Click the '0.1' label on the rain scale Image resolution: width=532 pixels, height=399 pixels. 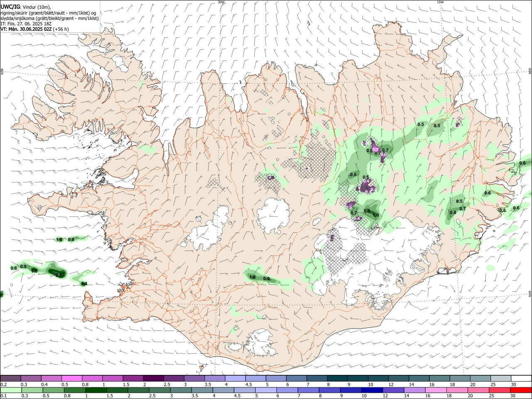4,396
